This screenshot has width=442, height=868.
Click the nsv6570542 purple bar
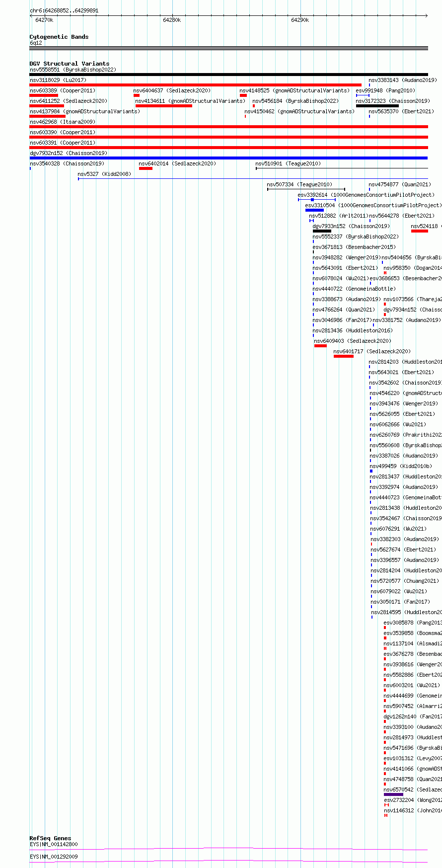(x=393, y=794)
